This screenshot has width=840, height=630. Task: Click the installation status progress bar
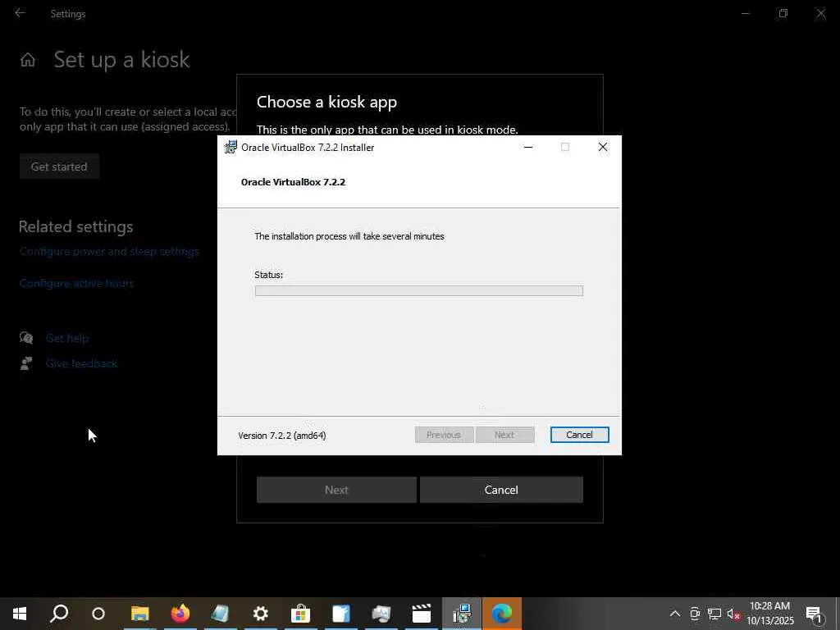[419, 291]
